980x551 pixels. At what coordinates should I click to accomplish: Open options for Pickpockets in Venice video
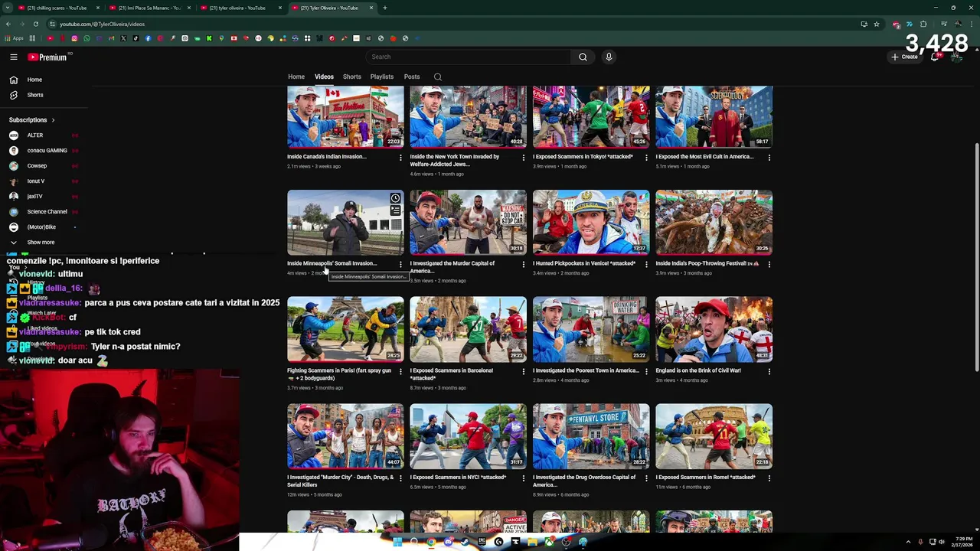[x=645, y=265]
